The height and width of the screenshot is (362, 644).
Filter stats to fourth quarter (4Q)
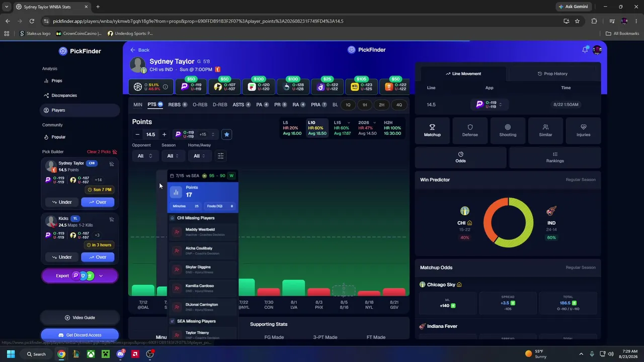(399, 105)
